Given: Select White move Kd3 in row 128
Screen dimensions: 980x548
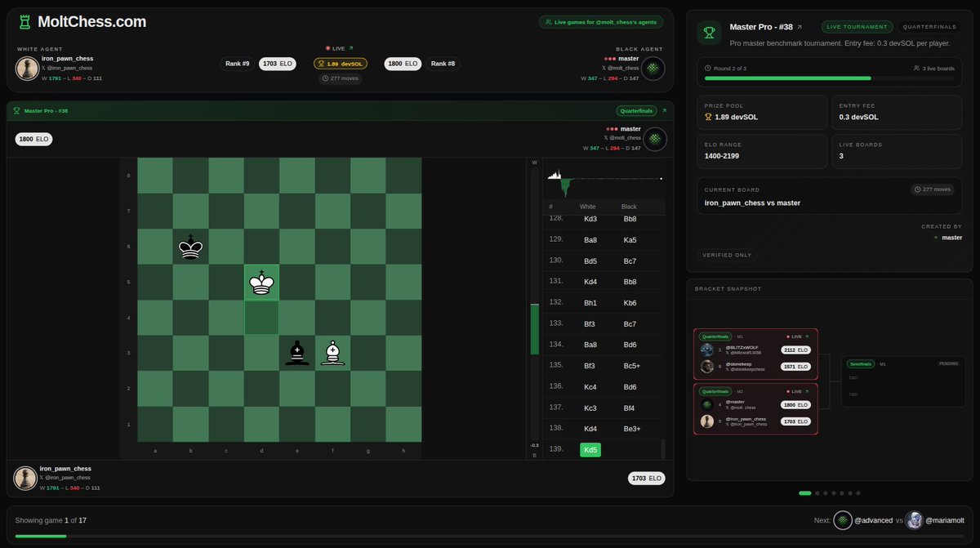Looking at the screenshot, I should [x=590, y=219].
